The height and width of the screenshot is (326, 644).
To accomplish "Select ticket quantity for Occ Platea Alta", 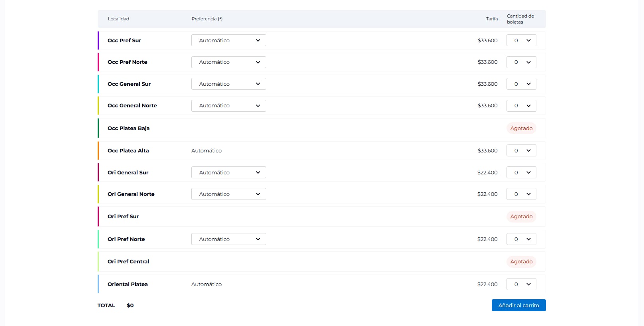I will click(x=521, y=150).
